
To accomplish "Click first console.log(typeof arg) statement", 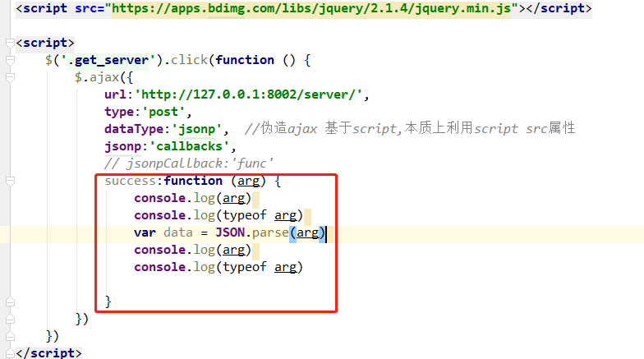I will point(218,215).
